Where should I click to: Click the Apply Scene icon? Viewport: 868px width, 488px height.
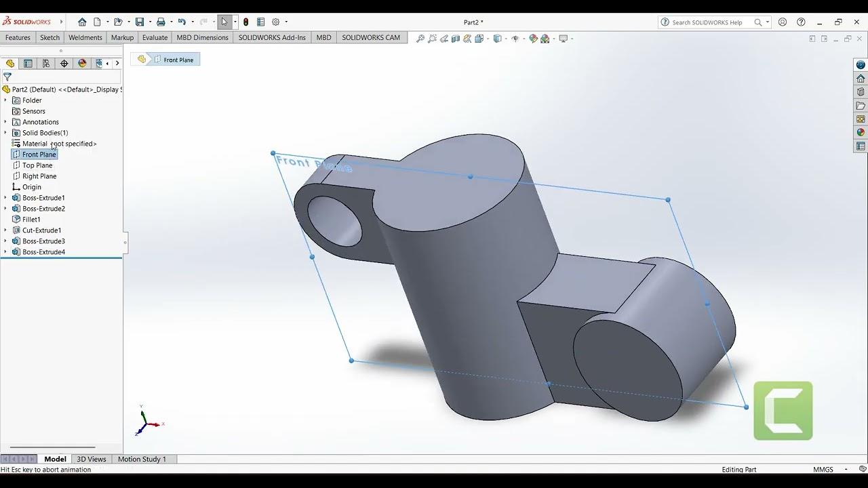pos(545,39)
